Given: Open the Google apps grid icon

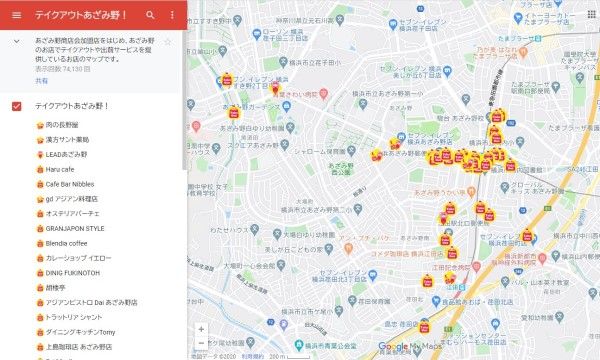Looking at the screenshot, I should [x=591, y=14].
